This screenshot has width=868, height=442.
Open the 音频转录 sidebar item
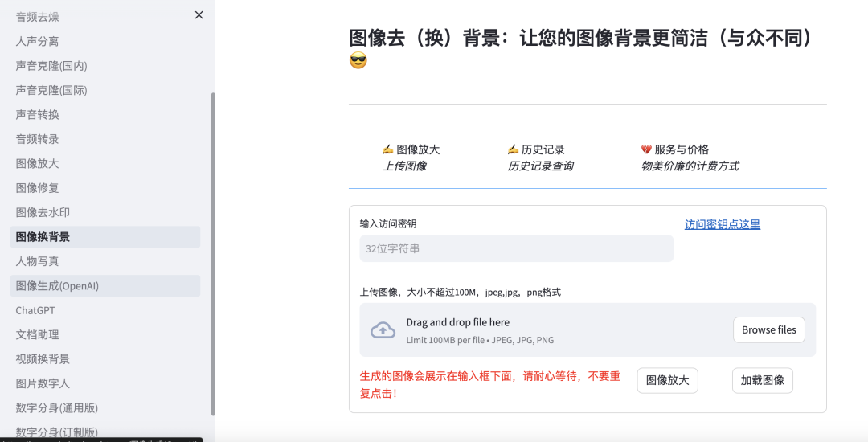pyautogui.click(x=37, y=139)
